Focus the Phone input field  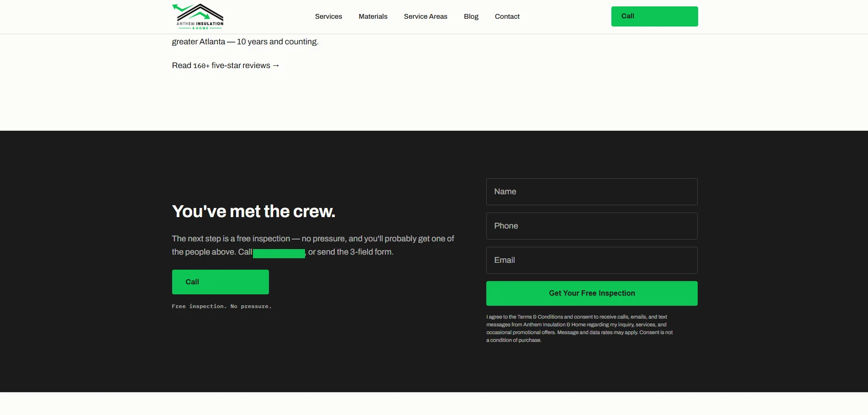click(x=592, y=226)
